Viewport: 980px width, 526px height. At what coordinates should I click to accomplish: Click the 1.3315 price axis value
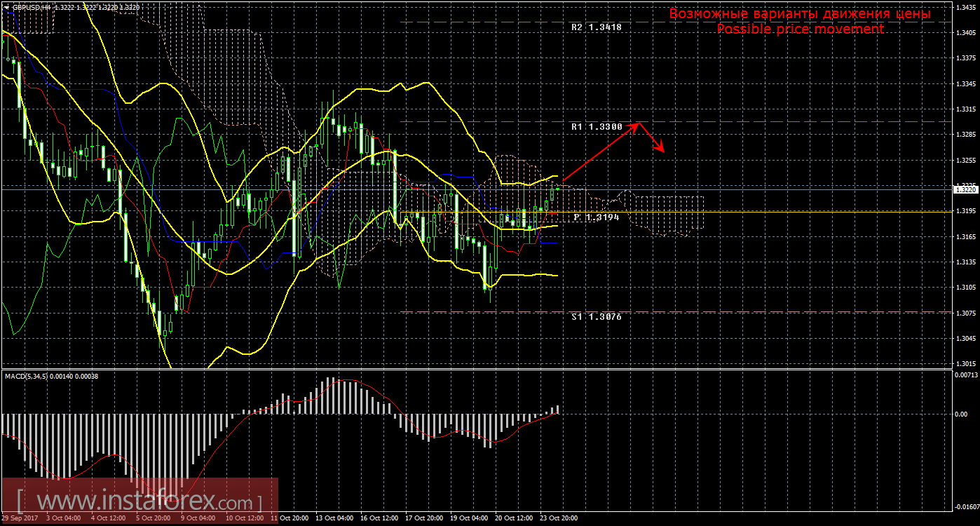pos(966,109)
